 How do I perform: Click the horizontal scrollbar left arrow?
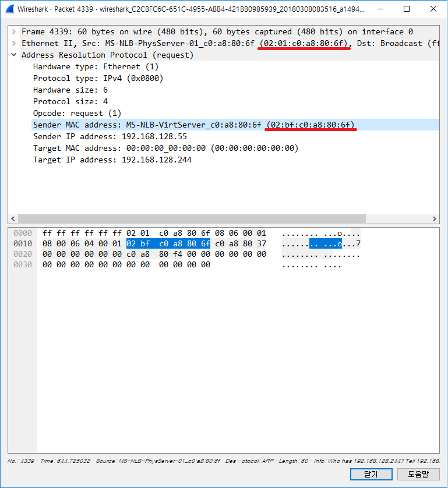13,219
